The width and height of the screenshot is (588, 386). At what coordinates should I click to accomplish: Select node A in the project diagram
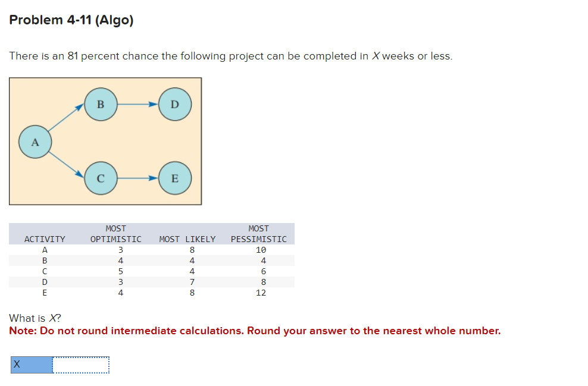(36, 142)
